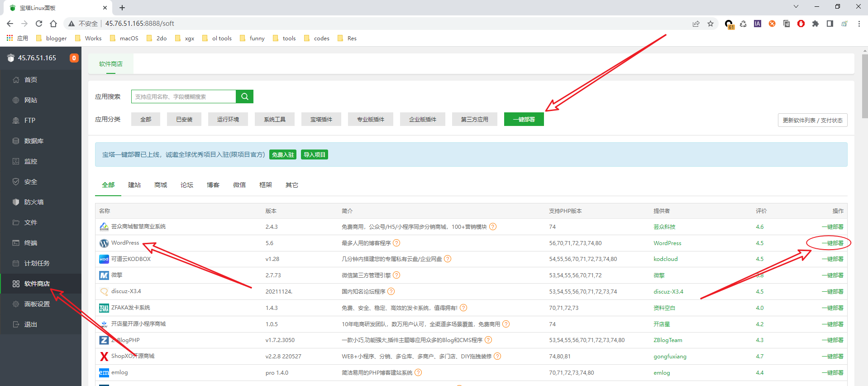Click the kodcloud provider link
The height and width of the screenshot is (386, 868).
click(666, 259)
